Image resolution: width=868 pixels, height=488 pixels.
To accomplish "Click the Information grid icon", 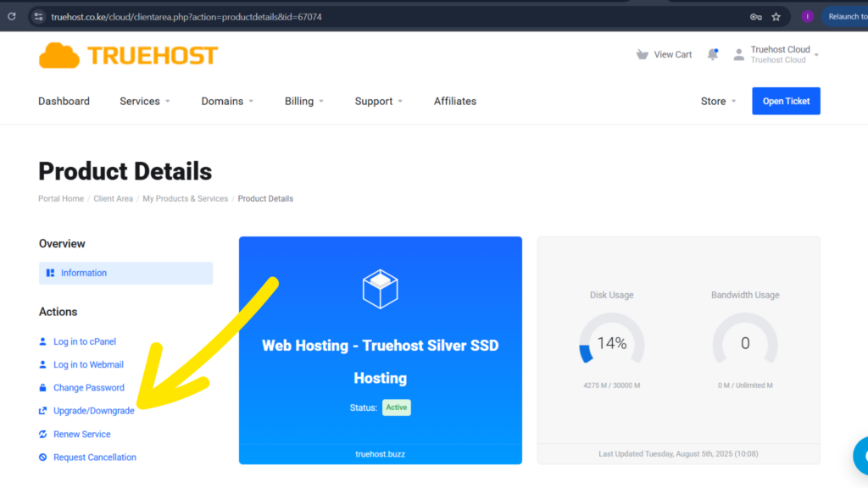I will pyautogui.click(x=50, y=273).
